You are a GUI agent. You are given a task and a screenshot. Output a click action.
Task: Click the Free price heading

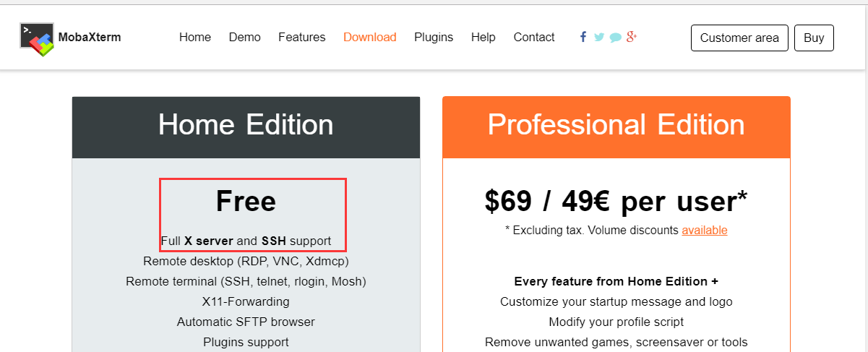click(x=246, y=201)
